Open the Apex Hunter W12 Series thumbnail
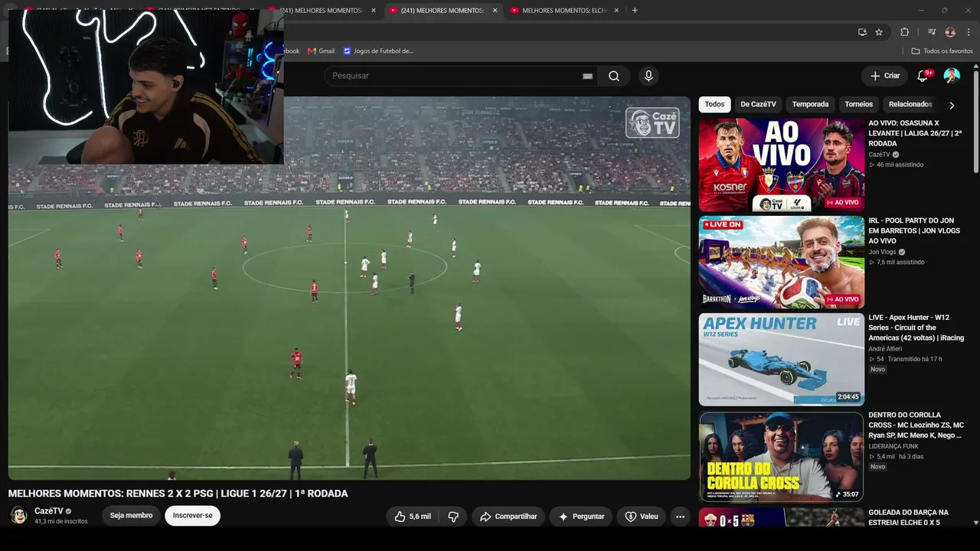 781,359
